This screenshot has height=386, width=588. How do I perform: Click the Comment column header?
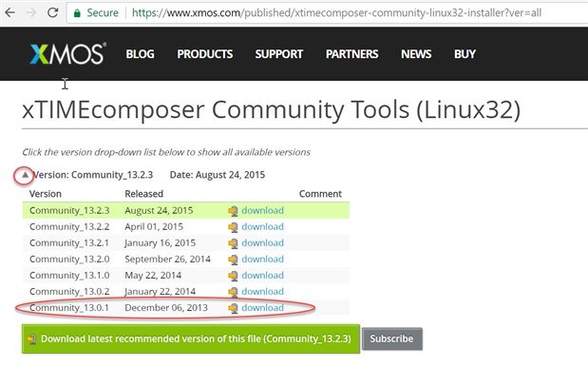click(x=320, y=194)
